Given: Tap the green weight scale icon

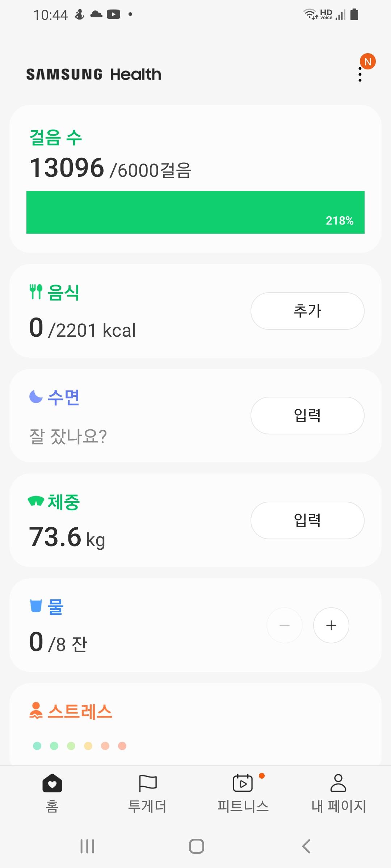Looking at the screenshot, I should [x=36, y=501].
